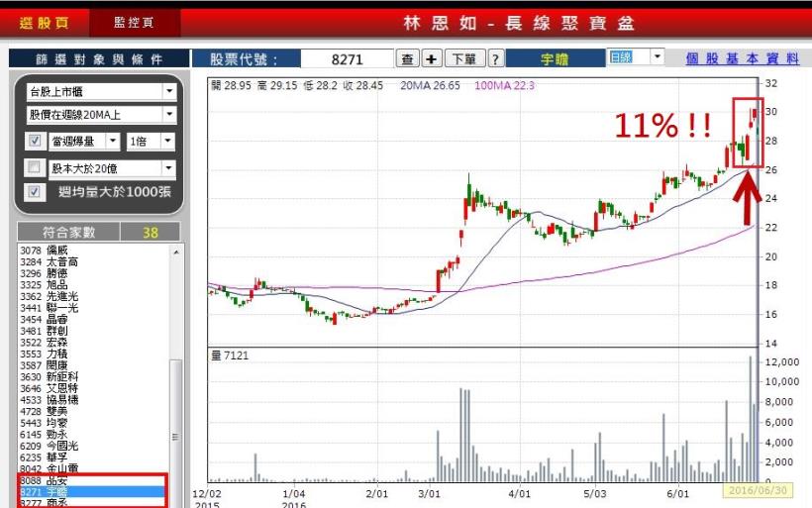The image size is (812, 508).
Task: Select stock 3553 力積
Action: point(44,354)
